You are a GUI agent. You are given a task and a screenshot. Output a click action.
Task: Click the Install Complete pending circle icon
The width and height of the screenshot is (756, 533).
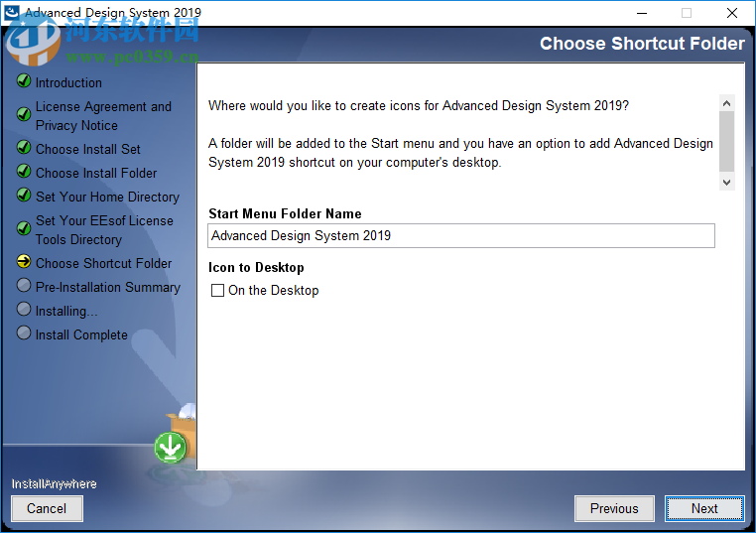(24, 333)
